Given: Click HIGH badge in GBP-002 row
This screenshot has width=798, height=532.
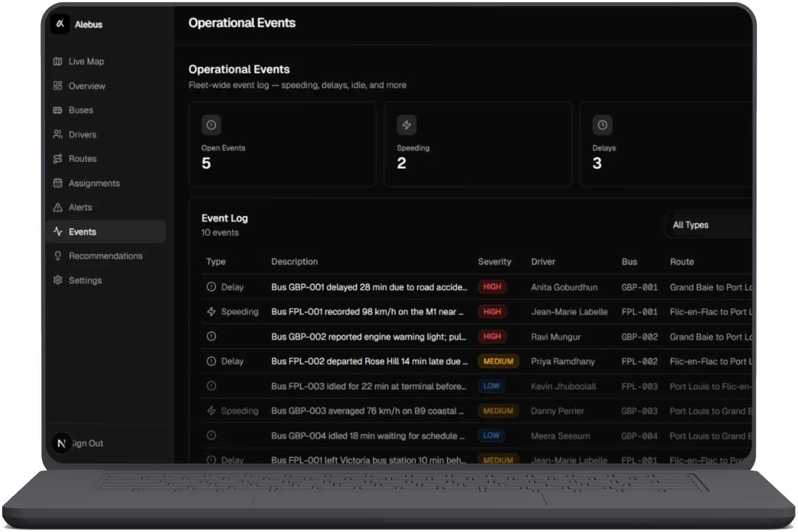Looking at the screenshot, I should (492, 337).
